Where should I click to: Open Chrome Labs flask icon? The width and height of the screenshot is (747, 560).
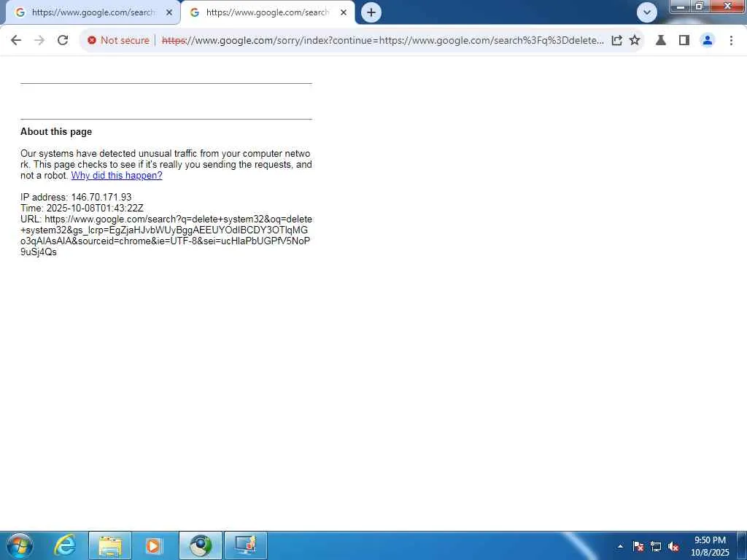pyautogui.click(x=660, y=41)
